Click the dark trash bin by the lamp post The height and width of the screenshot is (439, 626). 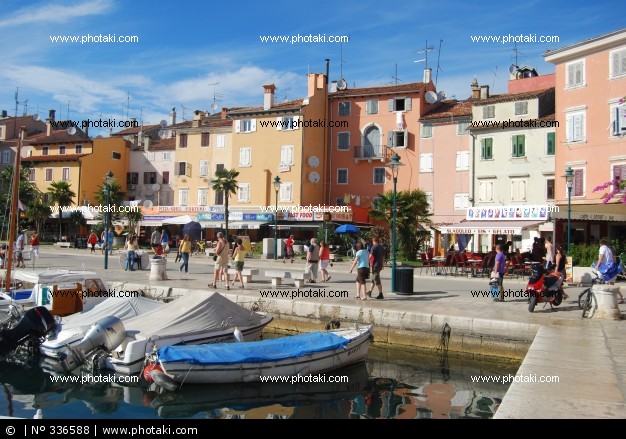coord(403,280)
